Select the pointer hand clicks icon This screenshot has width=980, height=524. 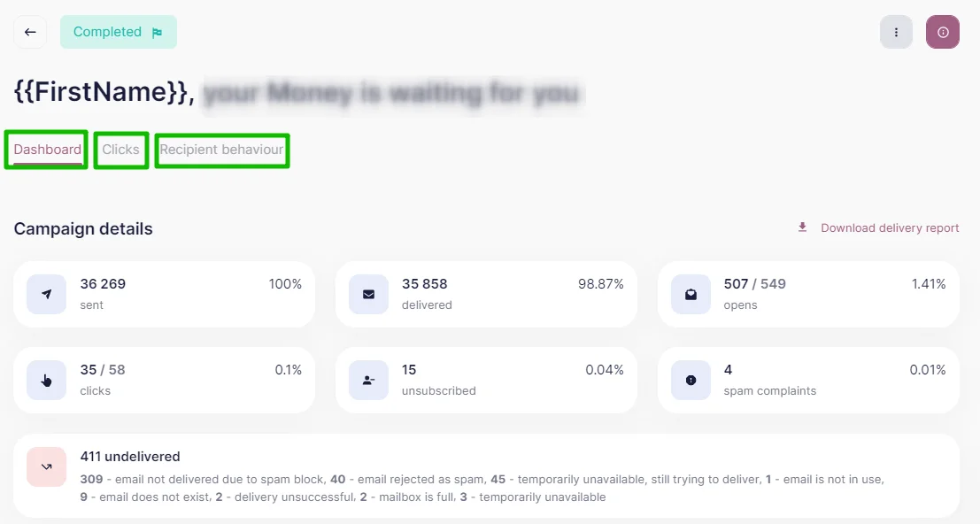click(x=46, y=380)
